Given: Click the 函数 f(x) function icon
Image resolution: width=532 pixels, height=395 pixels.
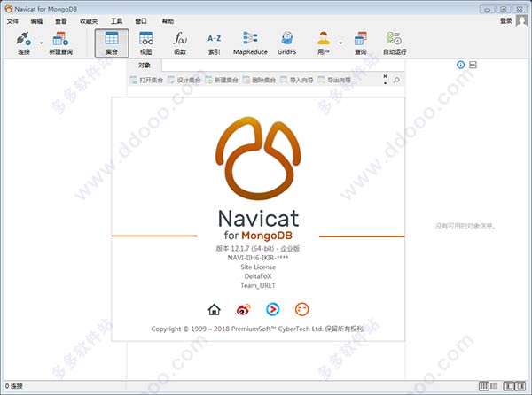Looking at the screenshot, I should 180,43.
